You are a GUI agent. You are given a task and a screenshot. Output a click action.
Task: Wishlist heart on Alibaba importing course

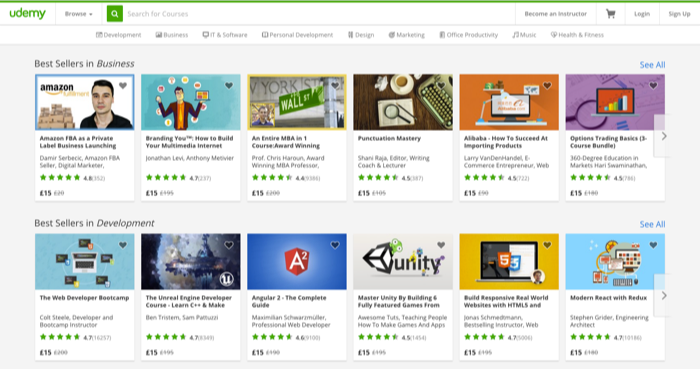click(x=547, y=86)
